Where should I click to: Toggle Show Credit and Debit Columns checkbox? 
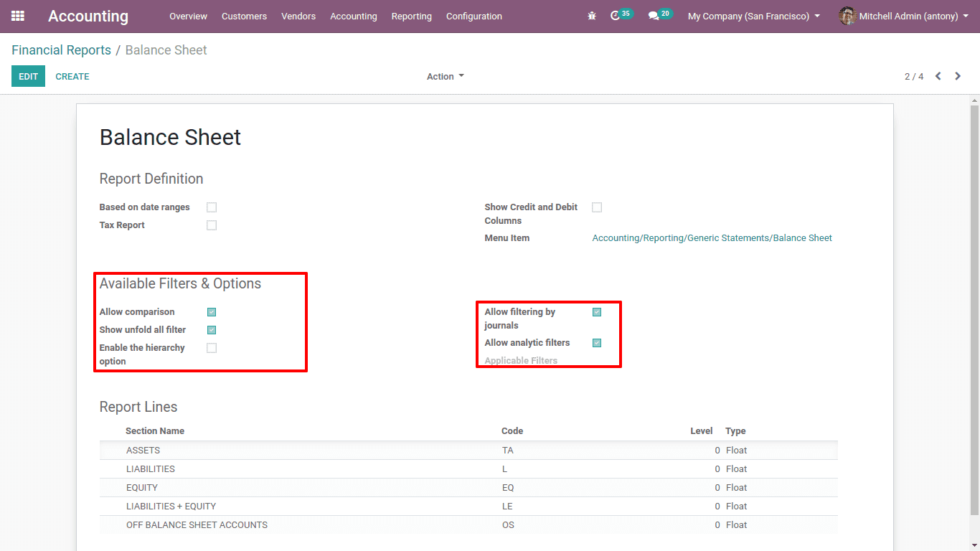pyautogui.click(x=597, y=207)
